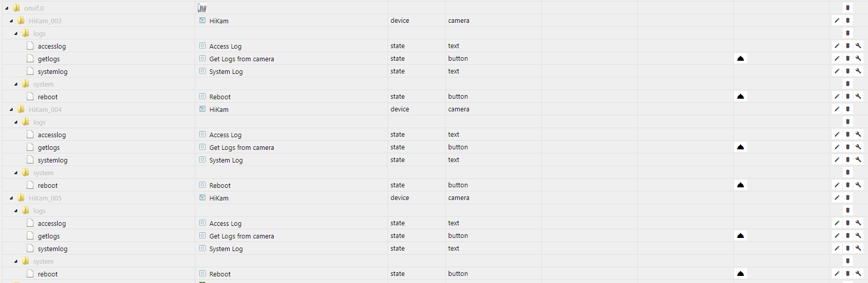
Task: Collapse system folder under HiKam_005
Action: click(x=16, y=261)
